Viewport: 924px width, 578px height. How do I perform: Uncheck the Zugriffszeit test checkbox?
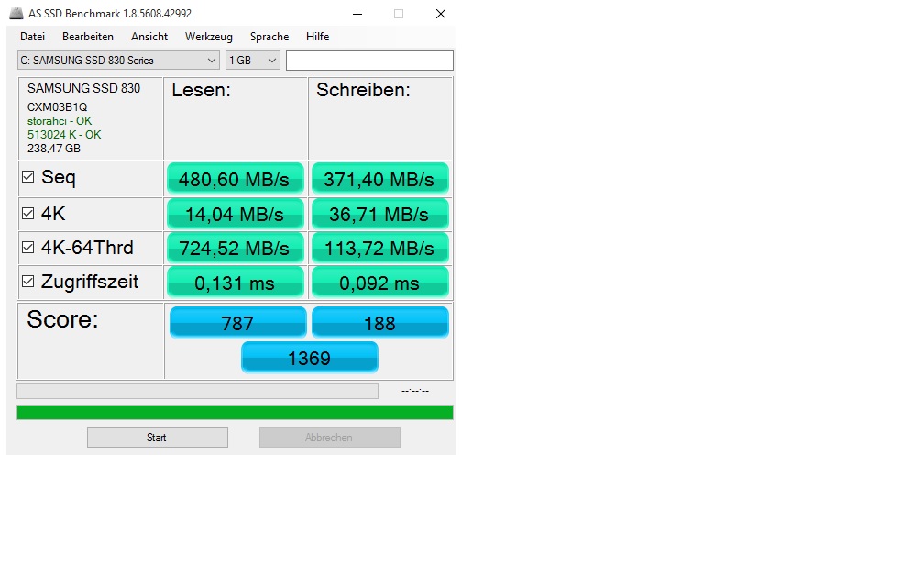click(27, 282)
